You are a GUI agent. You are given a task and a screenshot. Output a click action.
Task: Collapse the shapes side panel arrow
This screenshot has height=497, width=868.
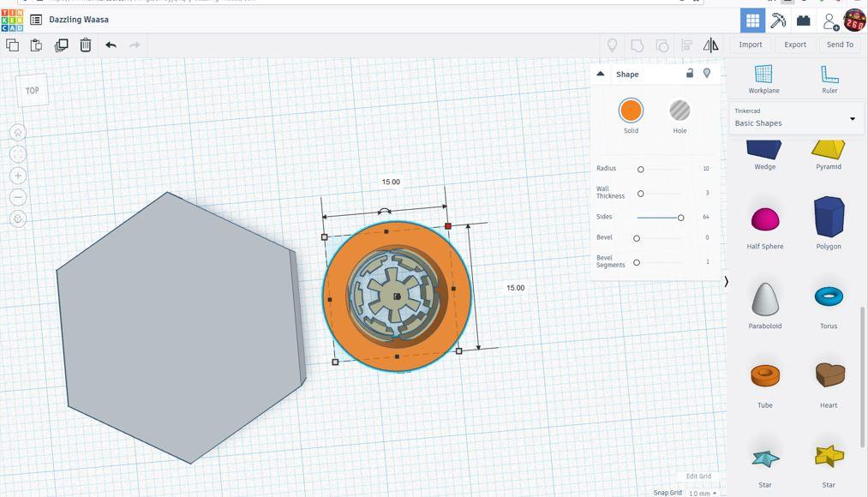click(x=727, y=281)
